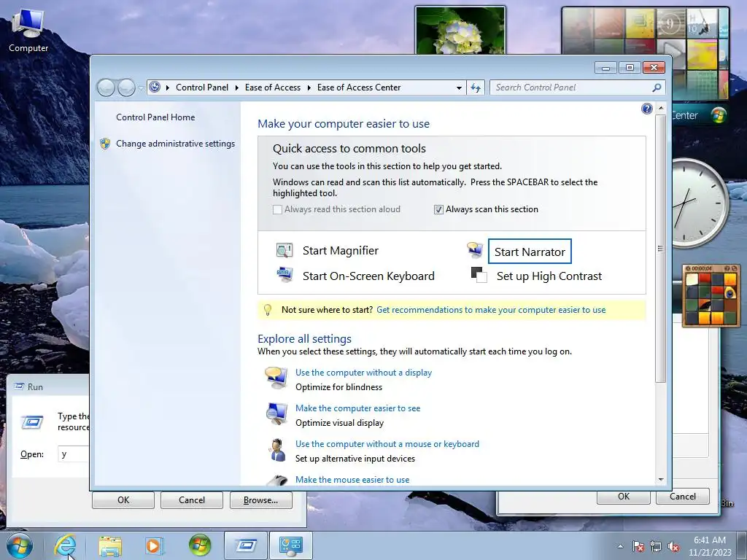This screenshot has height=560, width=747.
Task: Launch Internet Explorer from the taskbar
Action: click(x=65, y=545)
